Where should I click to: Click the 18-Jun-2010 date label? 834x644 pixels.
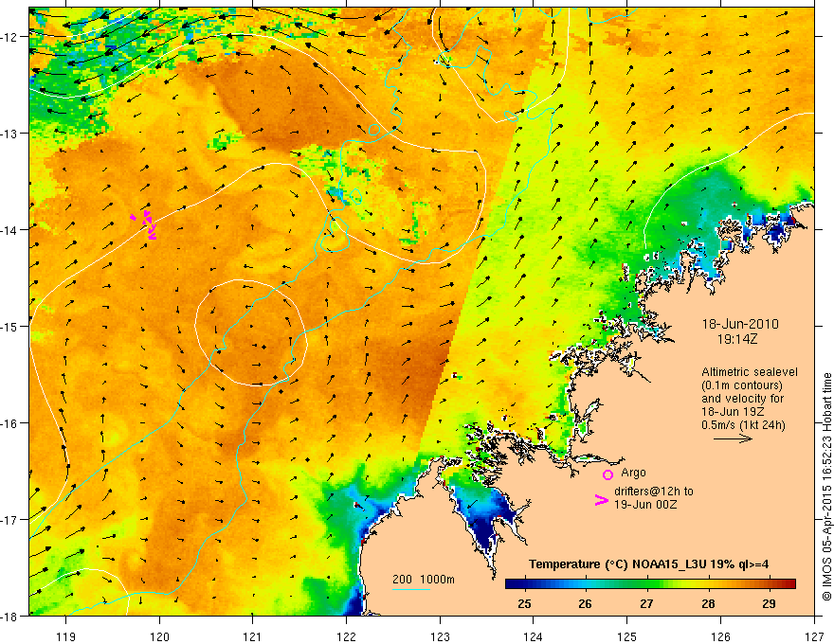(740, 324)
